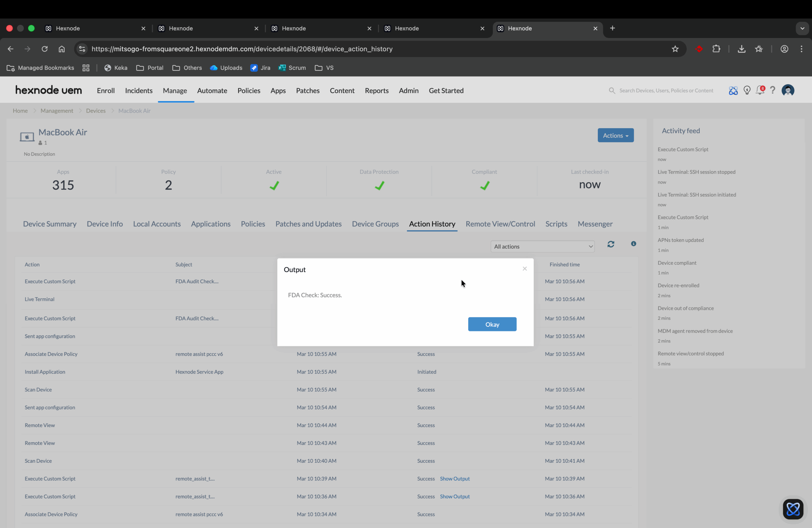This screenshot has height=528, width=812.
Task: Click Show Output for 10:39 AM script
Action: (455, 479)
